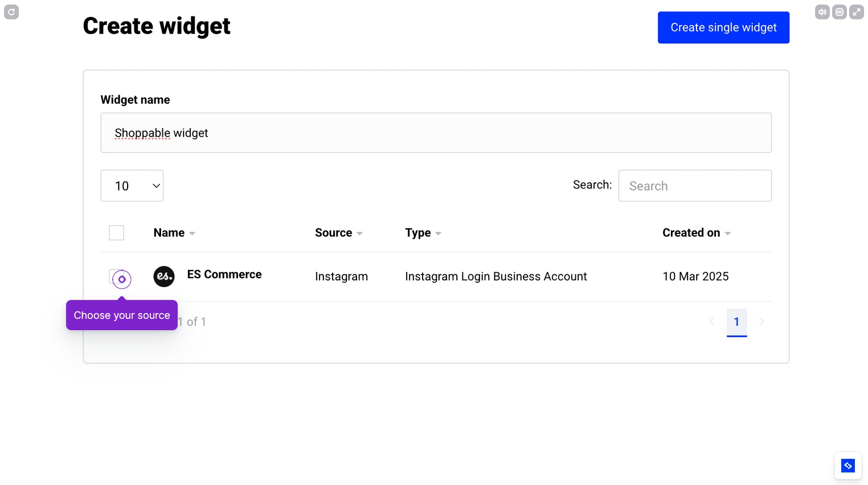Open the rows-per-page dropdown showing 10

pyautogui.click(x=132, y=186)
